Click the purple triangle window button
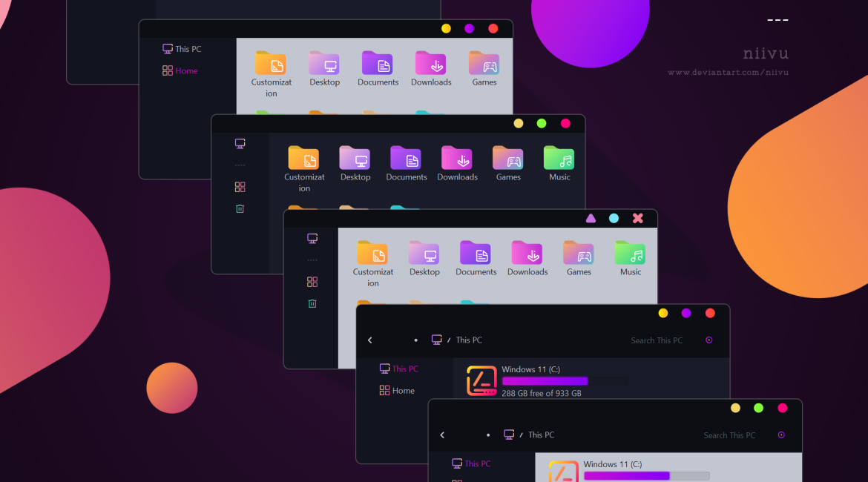Image resolution: width=868 pixels, height=482 pixels. point(591,218)
